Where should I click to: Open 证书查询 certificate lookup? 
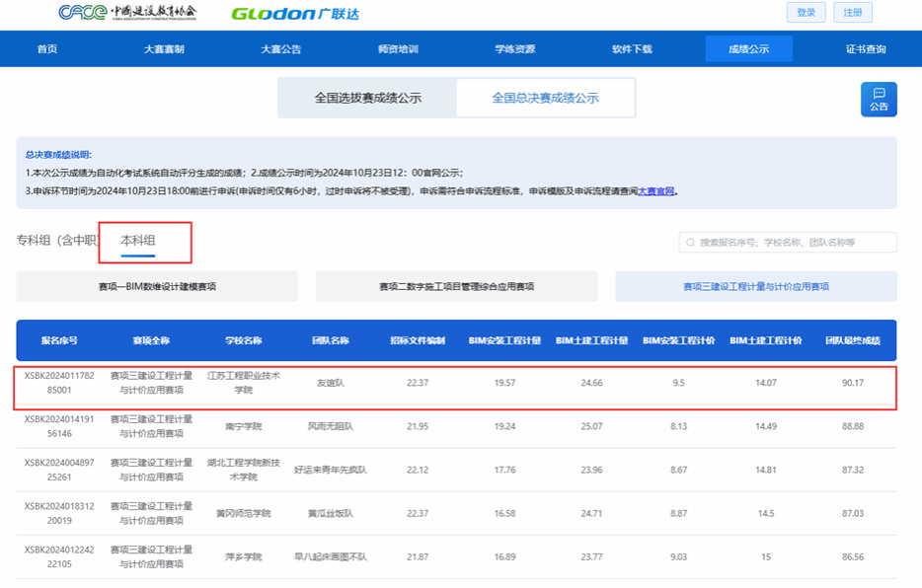pos(866,49)
